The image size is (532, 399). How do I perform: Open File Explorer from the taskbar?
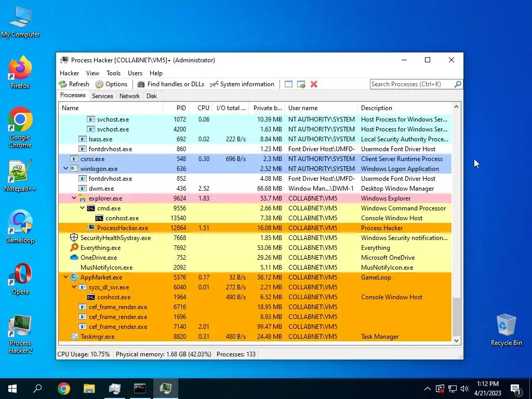pos(89,389)
